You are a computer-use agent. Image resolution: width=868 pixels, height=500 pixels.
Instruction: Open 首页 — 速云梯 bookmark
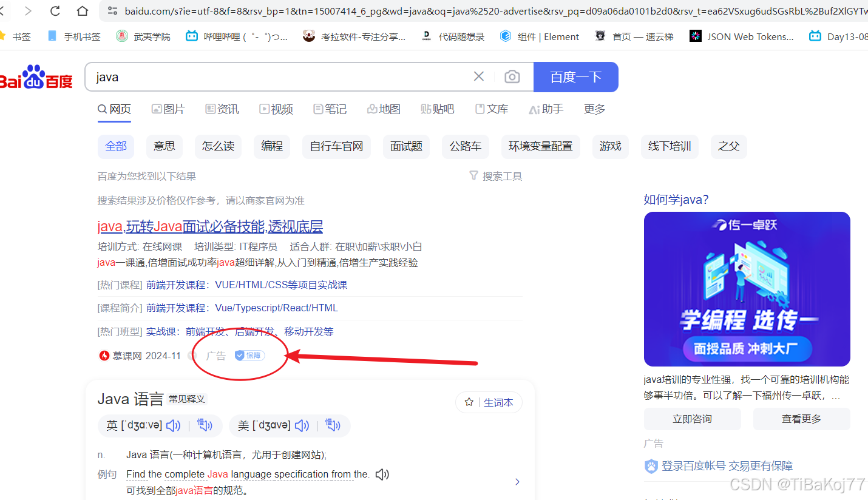click(x=634, y=36)
